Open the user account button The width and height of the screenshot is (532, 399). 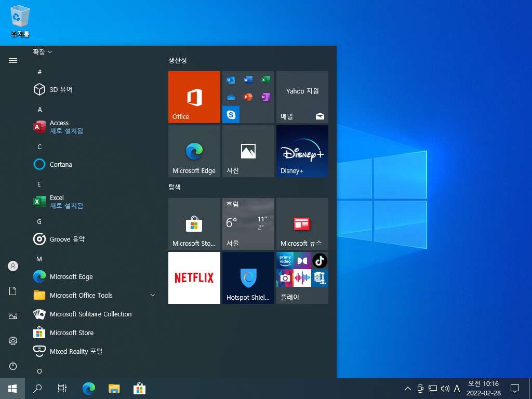click(x=13, y=266)
